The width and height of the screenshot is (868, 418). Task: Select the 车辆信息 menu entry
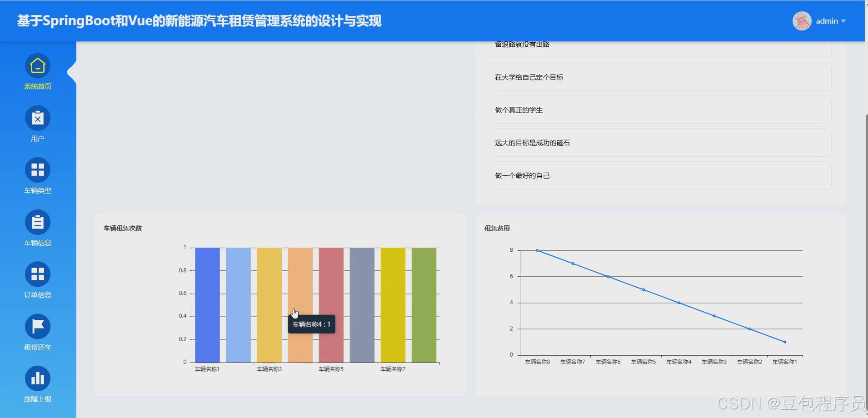(x=37, y=243)
